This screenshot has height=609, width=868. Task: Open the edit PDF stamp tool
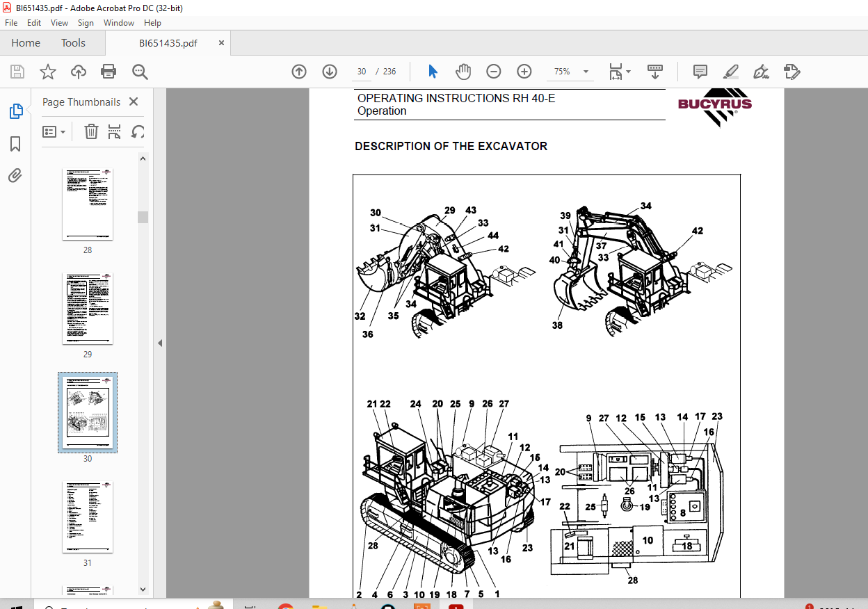click(x=791, y=72)
